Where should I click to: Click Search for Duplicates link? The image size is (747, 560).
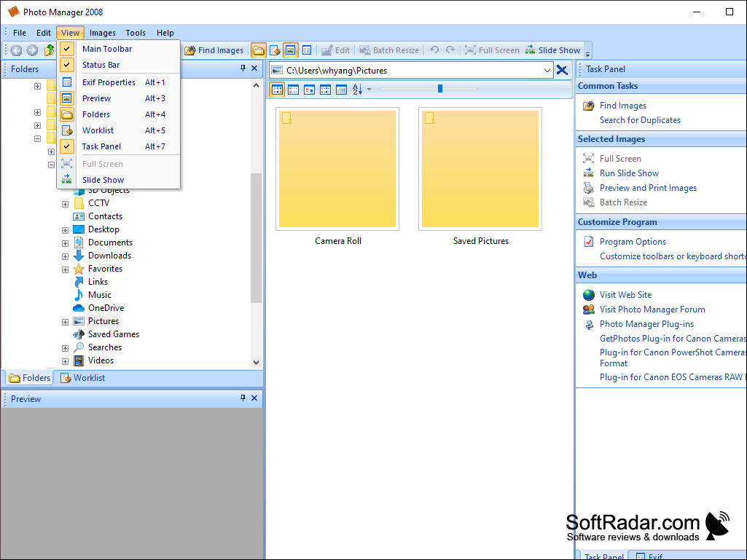[x=640, y=120]
